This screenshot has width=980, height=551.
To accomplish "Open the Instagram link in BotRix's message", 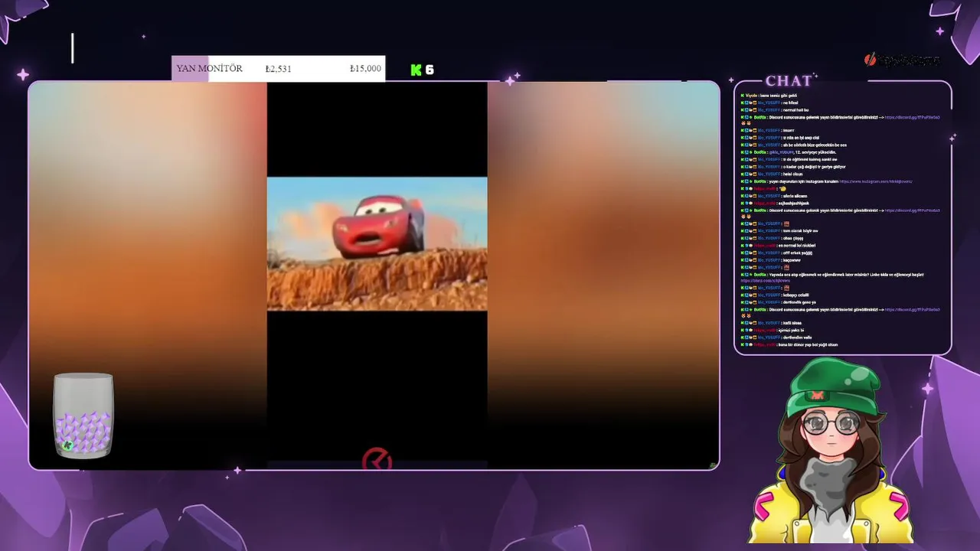I will click(x=876, y=181).
